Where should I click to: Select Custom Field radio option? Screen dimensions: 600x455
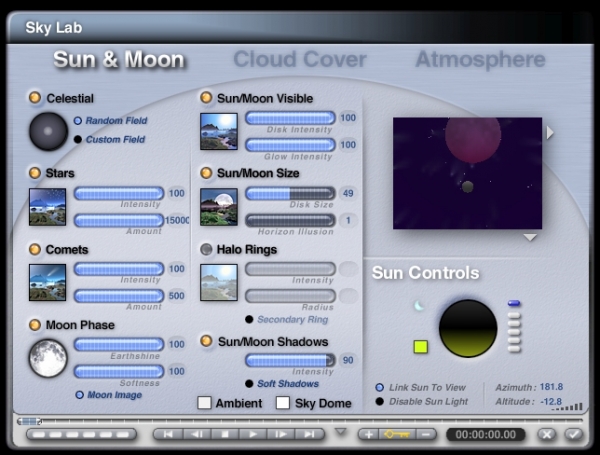(78, 139)
